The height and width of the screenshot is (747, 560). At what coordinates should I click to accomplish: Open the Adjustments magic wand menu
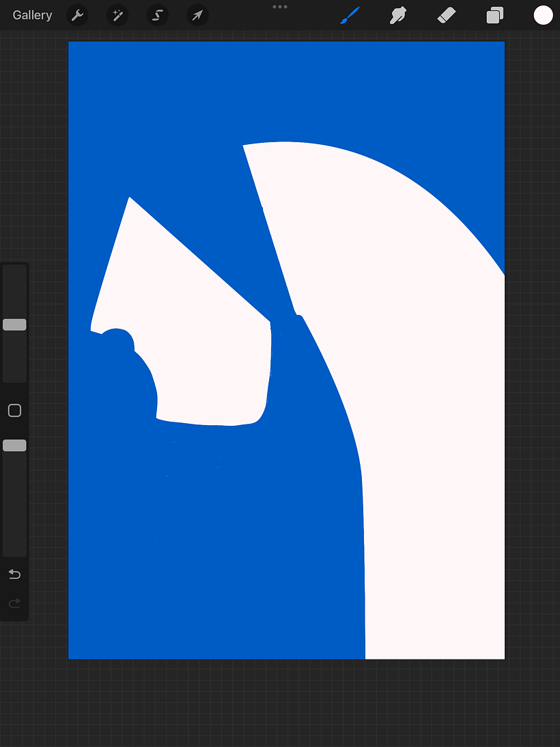click(117, 15)
